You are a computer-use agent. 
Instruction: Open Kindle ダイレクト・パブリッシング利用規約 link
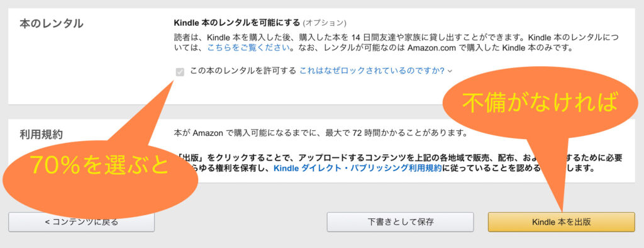click(x=358, y=168)
